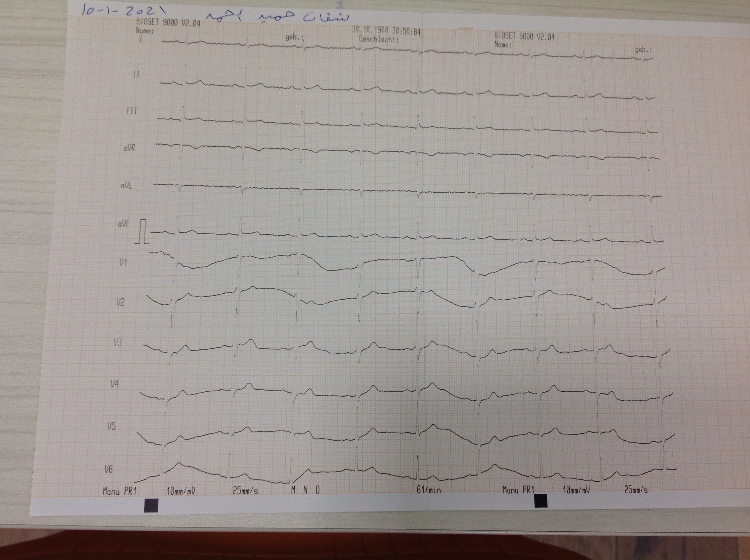Click the left Manu PR1 text
This screenshot has width=750, height=560.
[119, 491]
